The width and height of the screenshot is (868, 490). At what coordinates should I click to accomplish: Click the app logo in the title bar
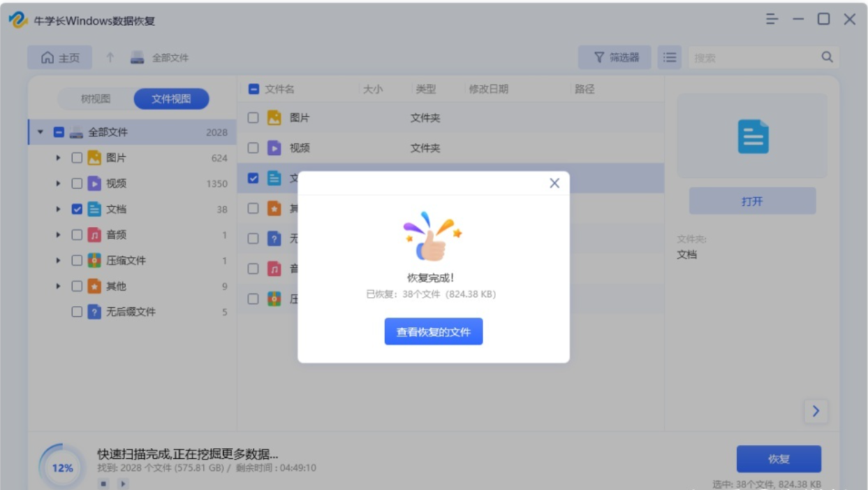click(17, 20)
